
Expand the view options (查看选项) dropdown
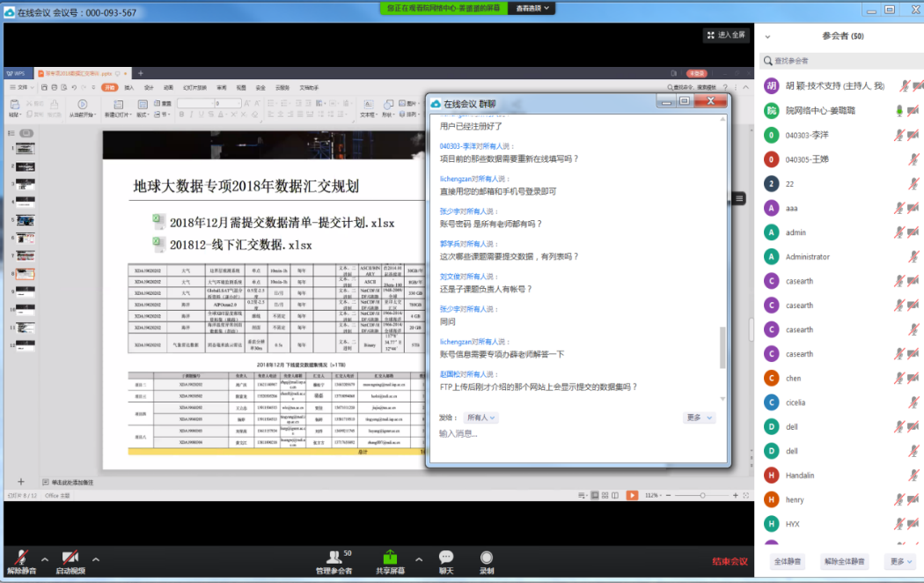point(534,8)
